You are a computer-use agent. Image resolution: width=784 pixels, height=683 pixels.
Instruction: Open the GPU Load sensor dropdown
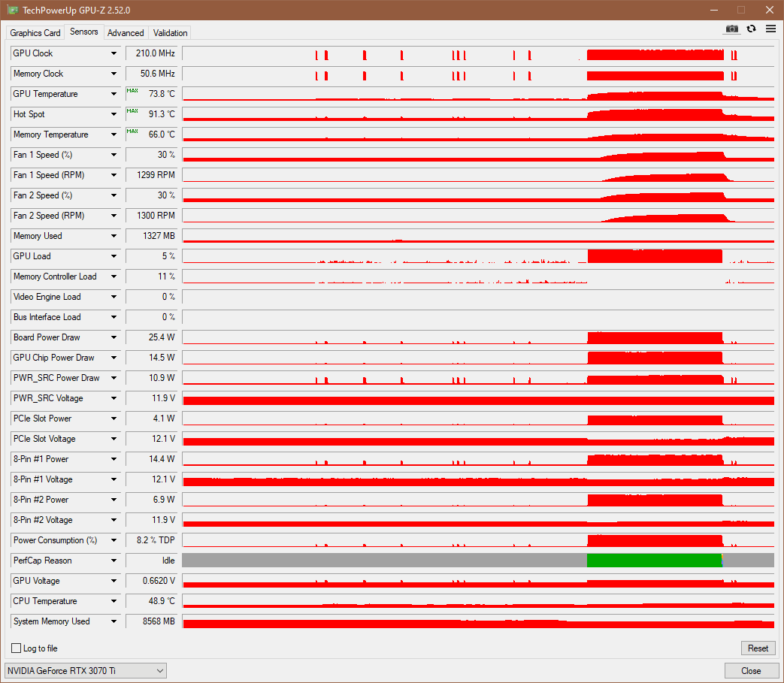pyautogui.click(x=114, y=256)
